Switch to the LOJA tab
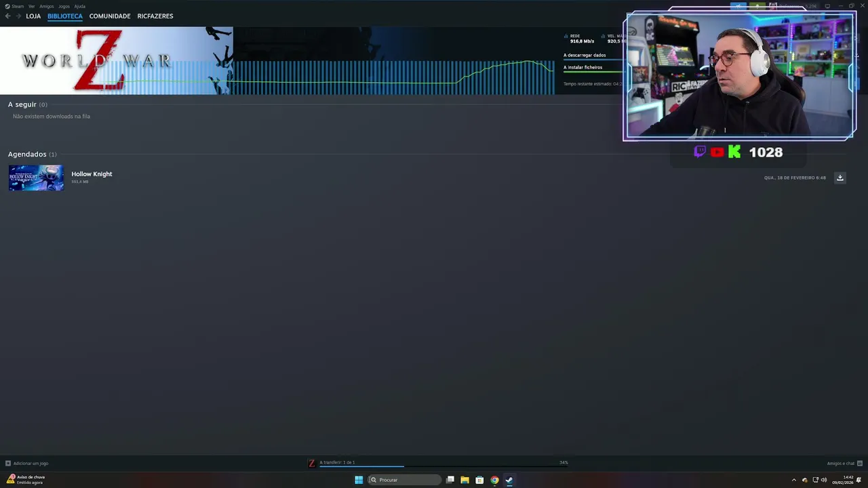This screenshot has width=868, height=488. [33, 16]
